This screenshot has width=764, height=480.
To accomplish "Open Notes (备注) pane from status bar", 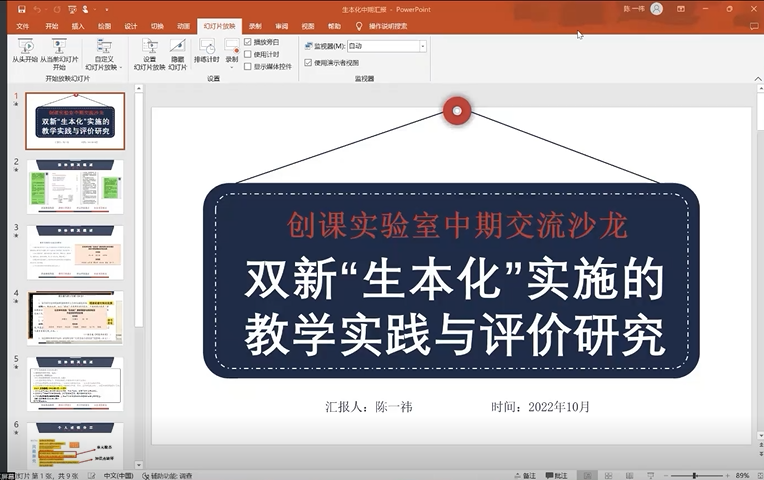I will pyautogui.click(x=525, y=475).
